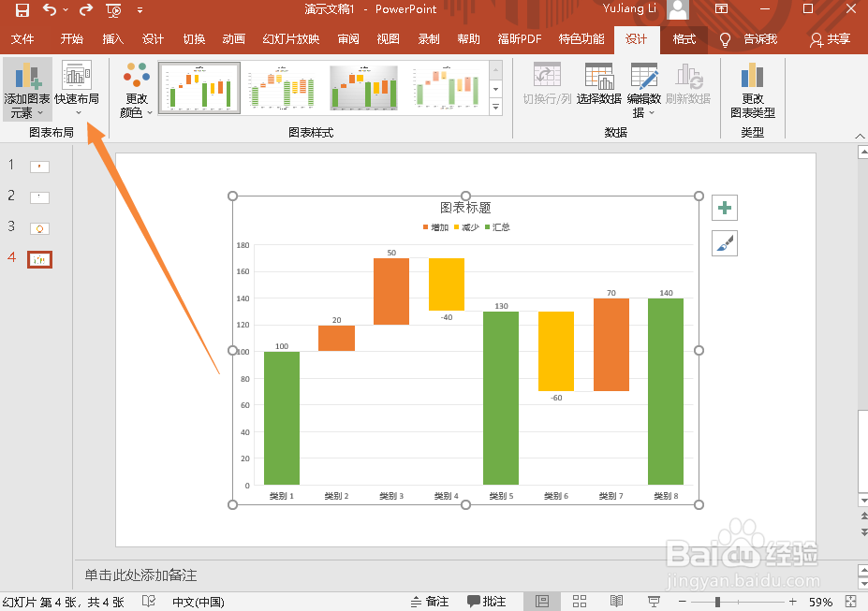
Task: Click 中文(中国) language indicator
Action: tap(199, 602)
